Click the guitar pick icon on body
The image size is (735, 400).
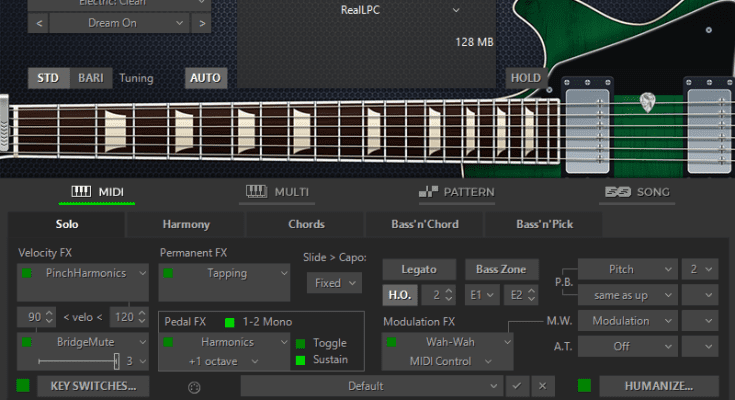click(x=648, y=100)
